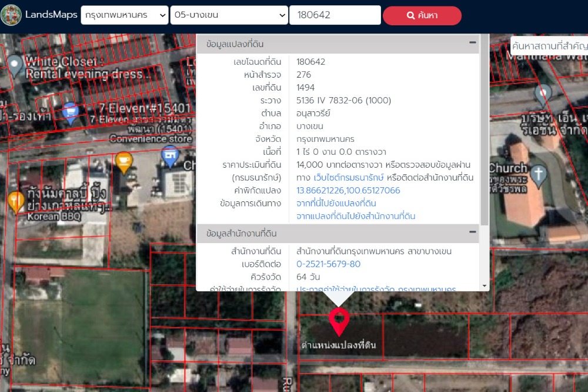588x392 pixels.
Task: Click the survey queue value 64 วัน
Action: pyautogui.click(x=308, y=277)
